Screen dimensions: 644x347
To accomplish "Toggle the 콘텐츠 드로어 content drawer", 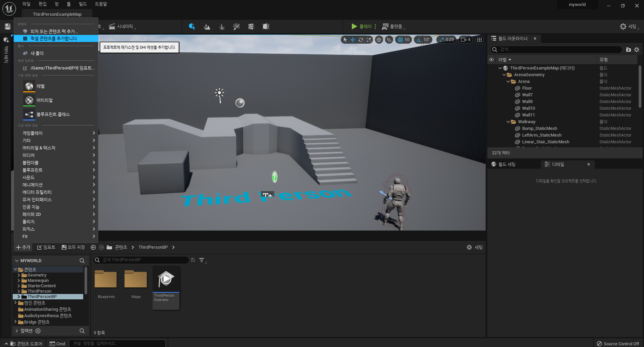I will coord(26,344).
